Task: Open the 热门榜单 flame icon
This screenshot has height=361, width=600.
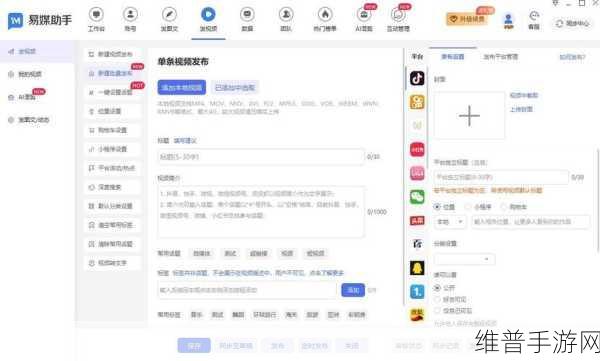Action: (x=325, y=15)
